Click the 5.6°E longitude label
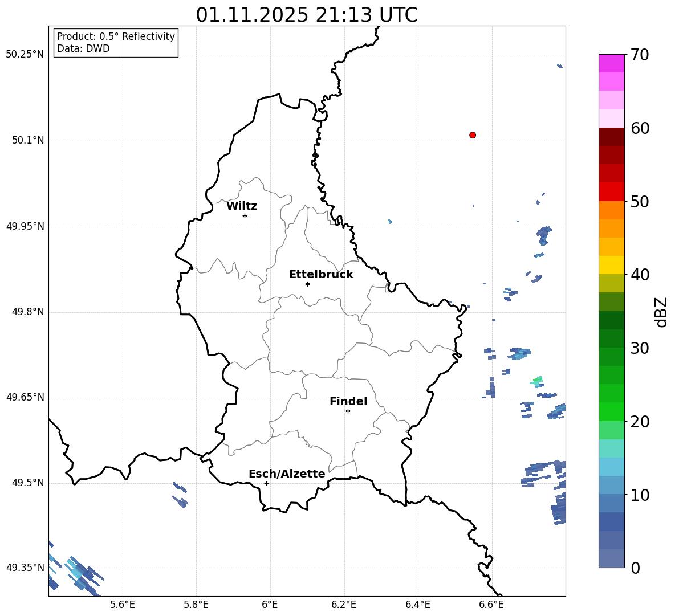Viewport: 675px width, 616px height. click(x=123, y=605)
